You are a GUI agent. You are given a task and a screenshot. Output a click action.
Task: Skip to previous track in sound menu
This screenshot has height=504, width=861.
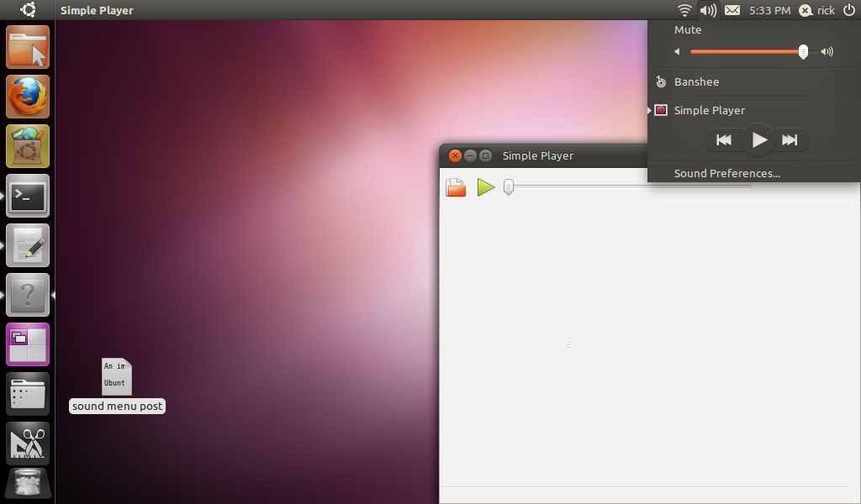pyautogui.click(x=724, y=139)
